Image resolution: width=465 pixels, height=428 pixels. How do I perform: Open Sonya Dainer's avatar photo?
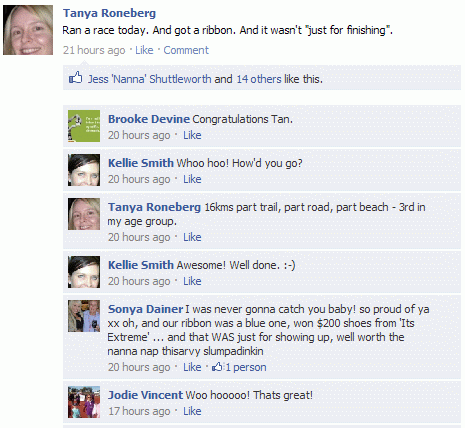pos(84,316)
